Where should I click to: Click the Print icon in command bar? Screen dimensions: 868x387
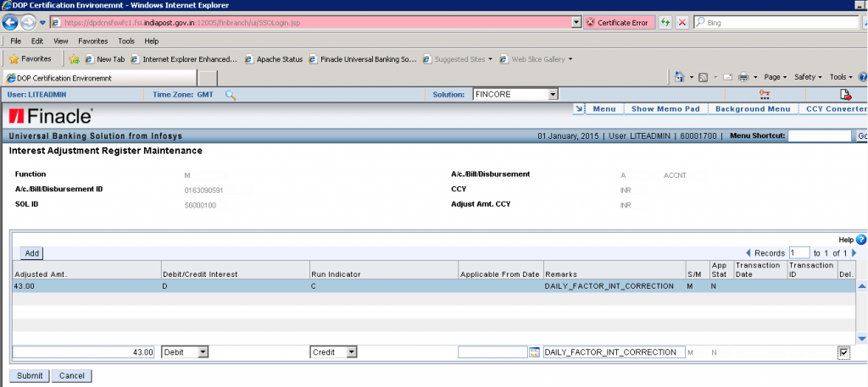(x=743, y=77)
